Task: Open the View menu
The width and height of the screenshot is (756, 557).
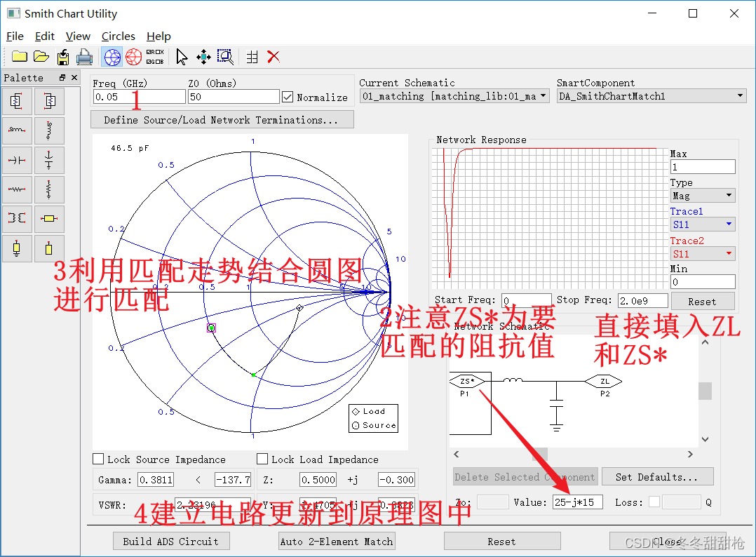Action: coord(78,36)
